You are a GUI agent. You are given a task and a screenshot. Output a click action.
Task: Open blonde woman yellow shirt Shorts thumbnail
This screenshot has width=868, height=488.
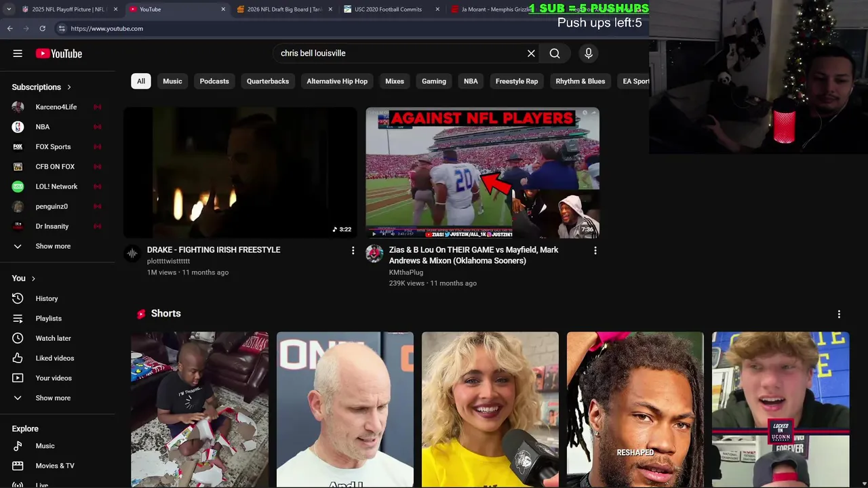point(490,409)
